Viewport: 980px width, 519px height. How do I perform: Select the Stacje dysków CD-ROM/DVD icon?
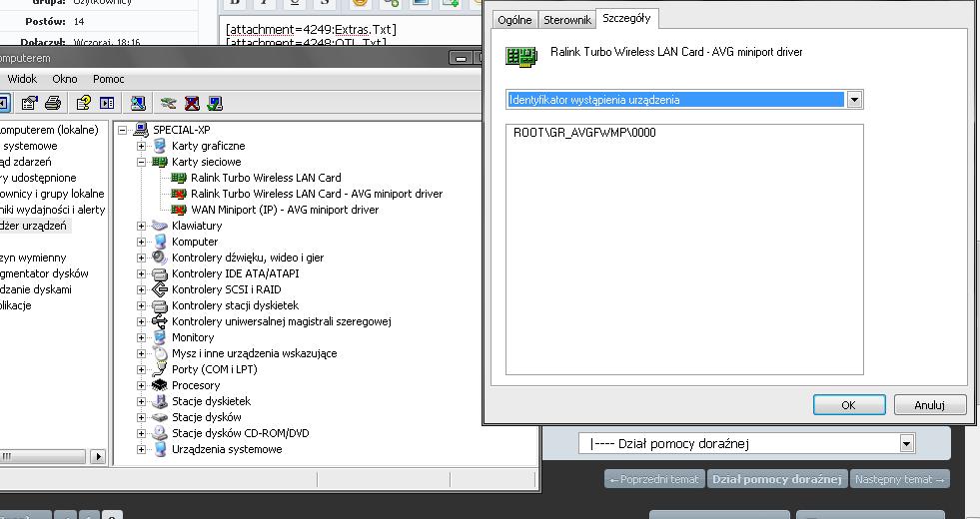tap(160, 433)
